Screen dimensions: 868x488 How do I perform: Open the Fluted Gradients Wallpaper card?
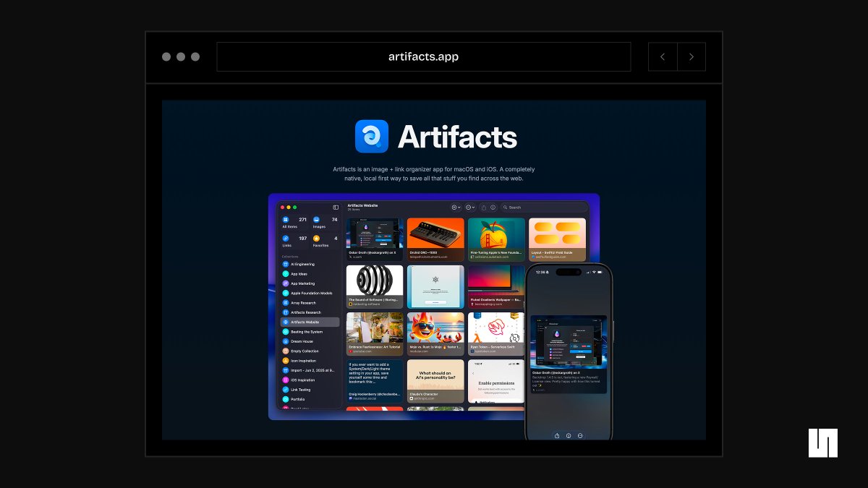496,286
